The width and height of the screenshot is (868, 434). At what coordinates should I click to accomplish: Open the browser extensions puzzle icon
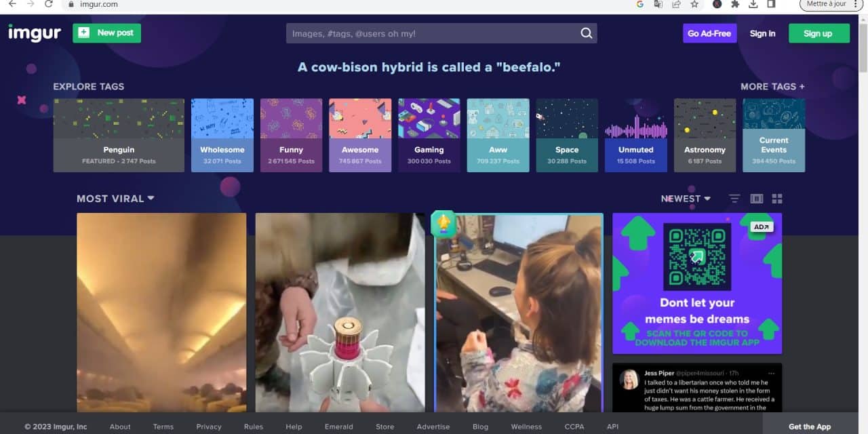pos(735,4)
